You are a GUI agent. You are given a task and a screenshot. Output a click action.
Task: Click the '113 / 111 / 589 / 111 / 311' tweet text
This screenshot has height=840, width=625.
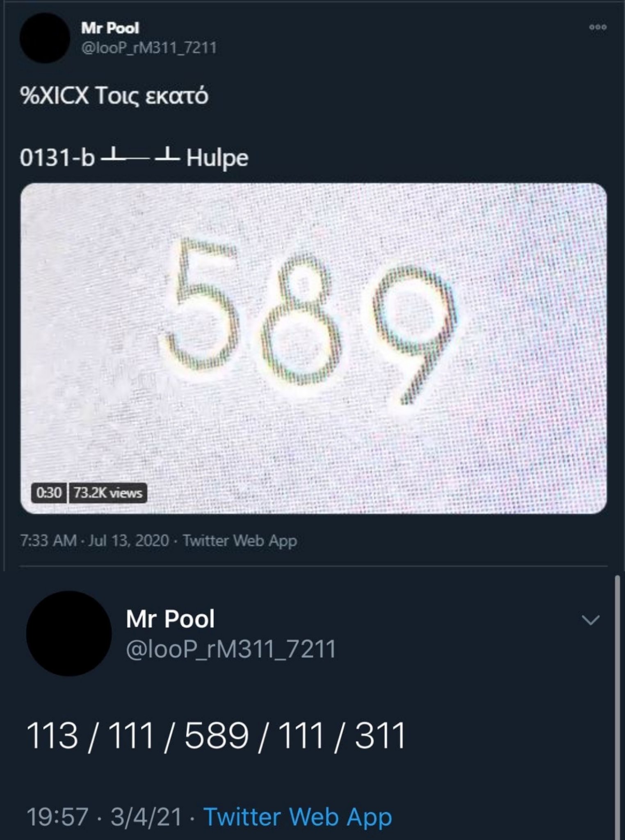216,735
